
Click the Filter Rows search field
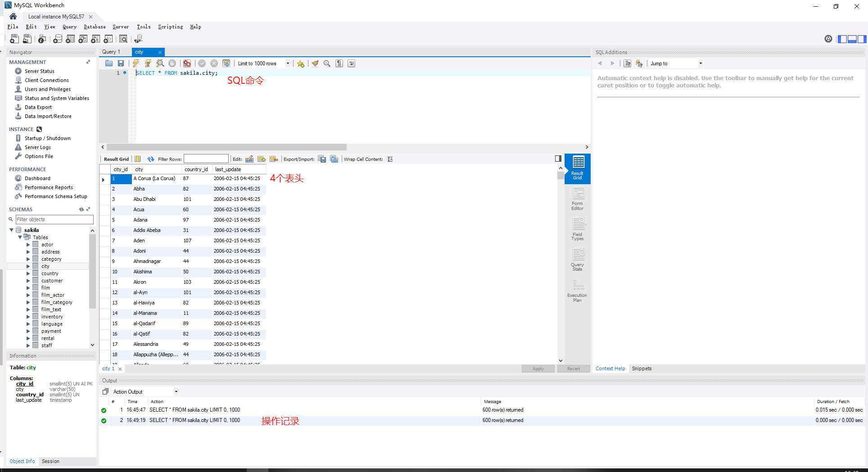pyautogui.click(x=206, y=159)
